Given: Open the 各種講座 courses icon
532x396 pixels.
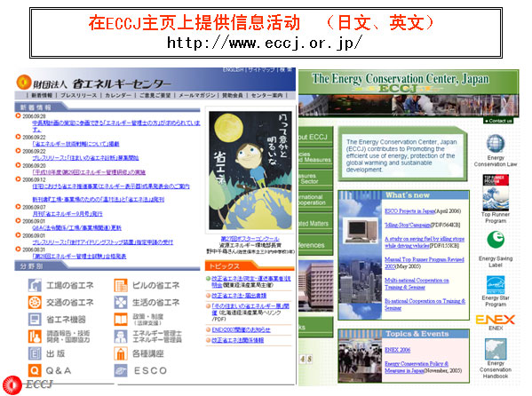Looking at the screenshot, I should (x=121, y=353).
